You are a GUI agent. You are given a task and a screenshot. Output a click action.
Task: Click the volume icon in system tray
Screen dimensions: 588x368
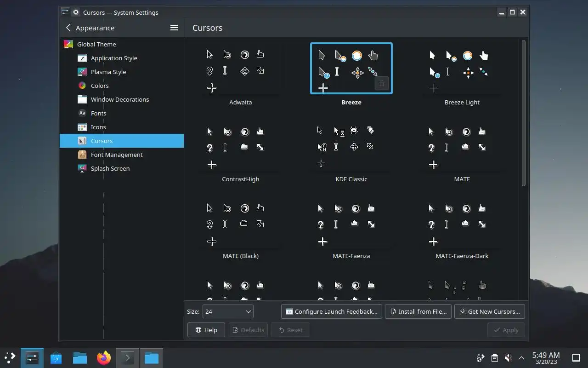tap(508, 358)
